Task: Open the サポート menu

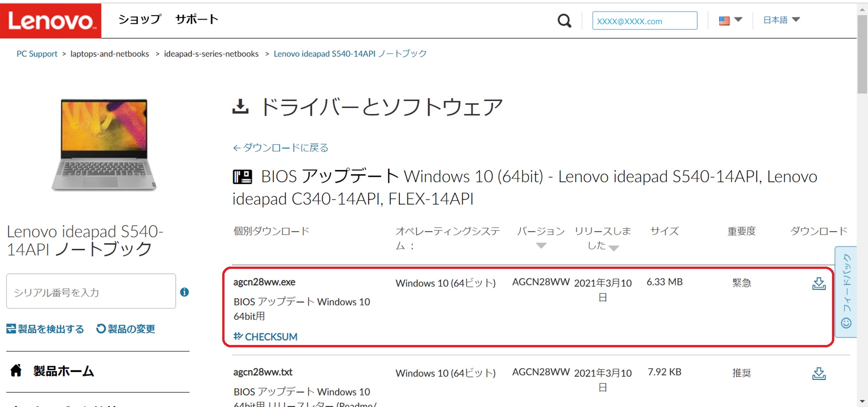Action: (x=197, y=19)
